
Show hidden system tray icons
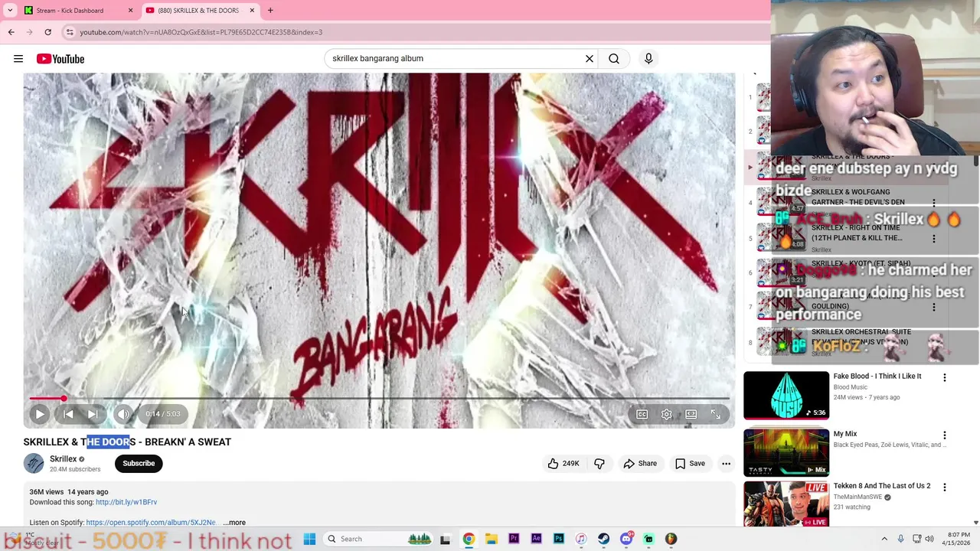884,539
